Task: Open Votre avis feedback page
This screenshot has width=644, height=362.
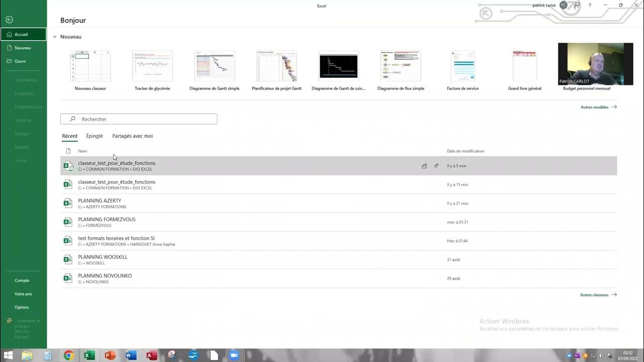Action: [23, 294]
